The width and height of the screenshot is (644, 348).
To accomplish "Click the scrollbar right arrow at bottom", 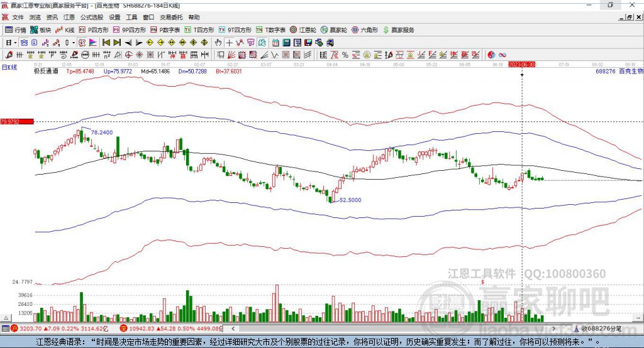I will 553,329.
